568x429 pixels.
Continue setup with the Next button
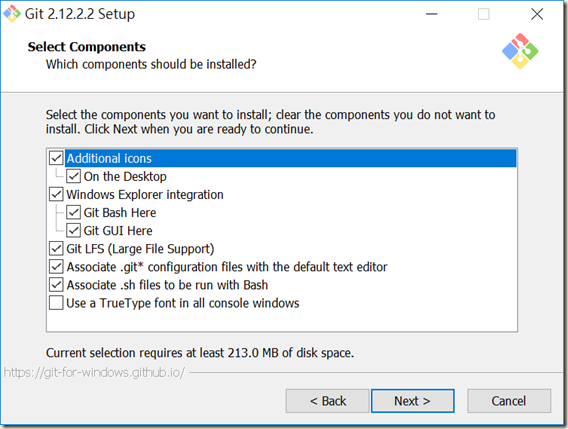413,401
